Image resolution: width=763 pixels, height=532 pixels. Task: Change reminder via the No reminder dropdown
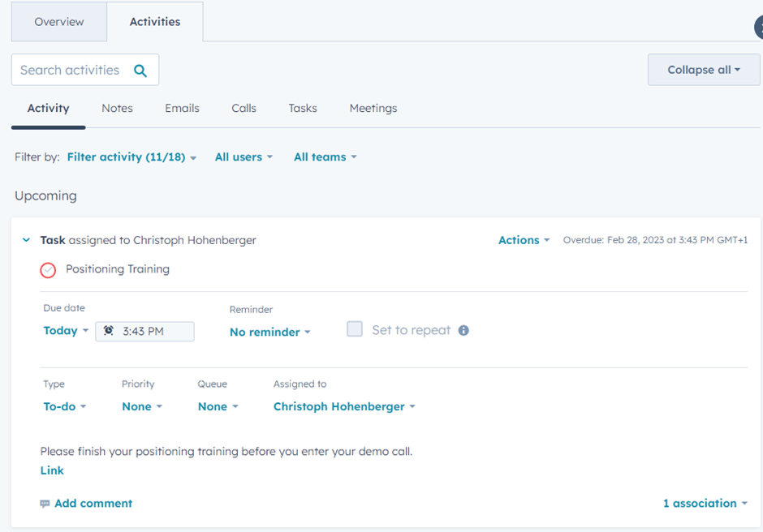(269, 331)
